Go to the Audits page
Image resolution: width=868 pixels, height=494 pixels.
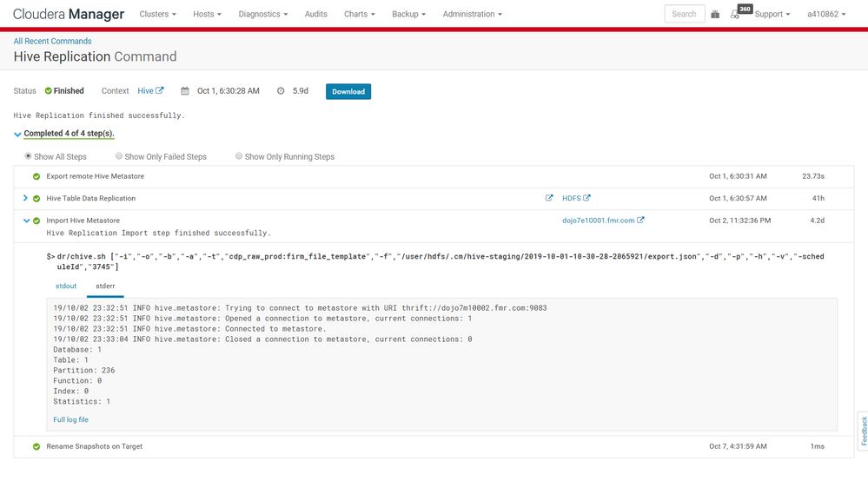315,15
